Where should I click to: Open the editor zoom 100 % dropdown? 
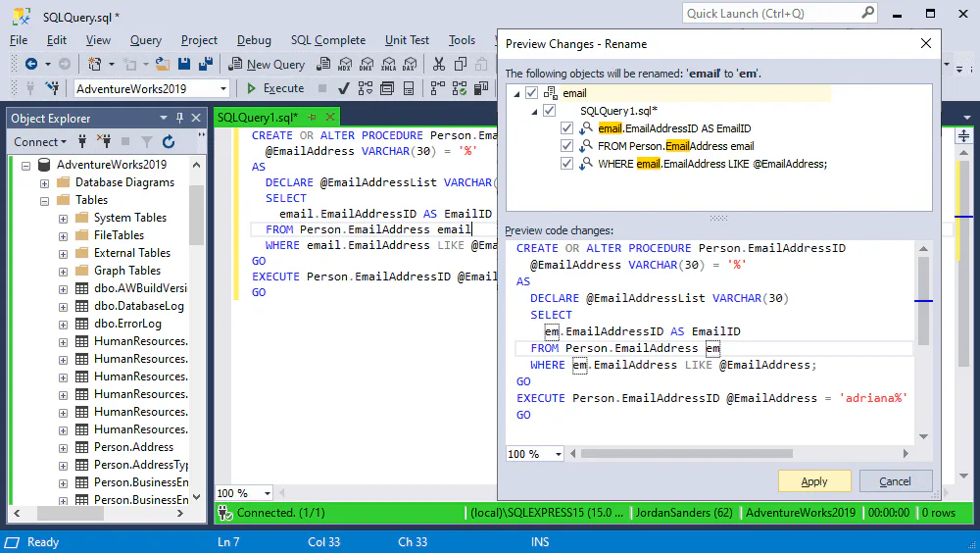pos(267,493)
